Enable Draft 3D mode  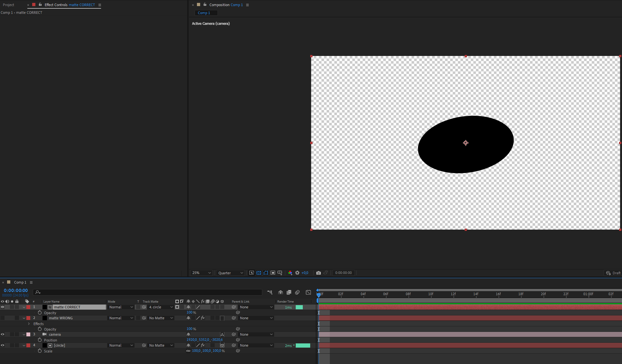coord(608,273)
